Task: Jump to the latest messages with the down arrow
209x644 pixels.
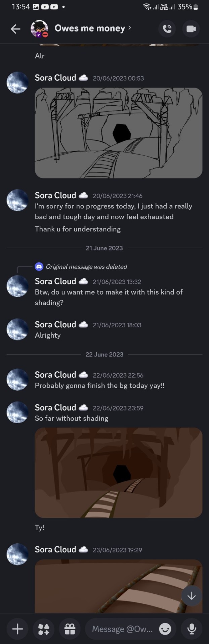Action: tap(192, 596)
